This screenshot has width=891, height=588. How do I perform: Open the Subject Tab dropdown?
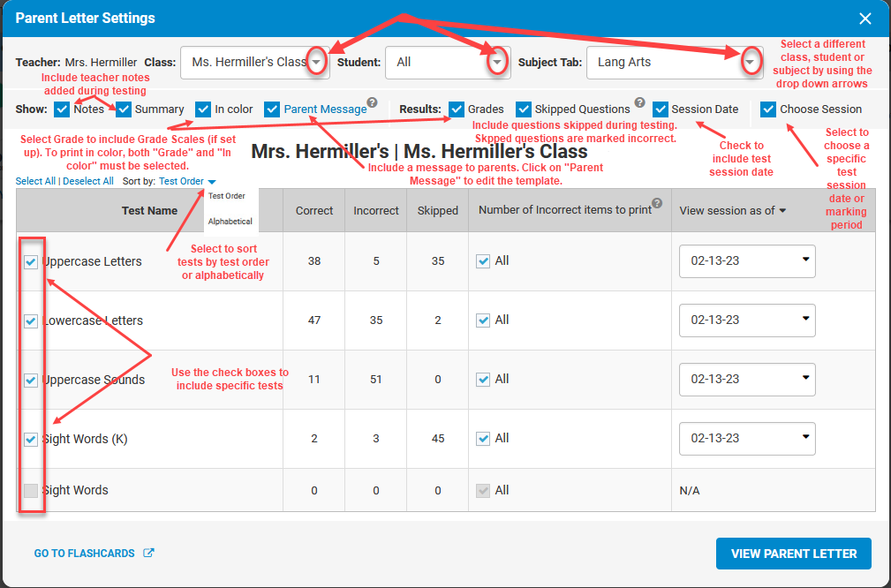750,63
